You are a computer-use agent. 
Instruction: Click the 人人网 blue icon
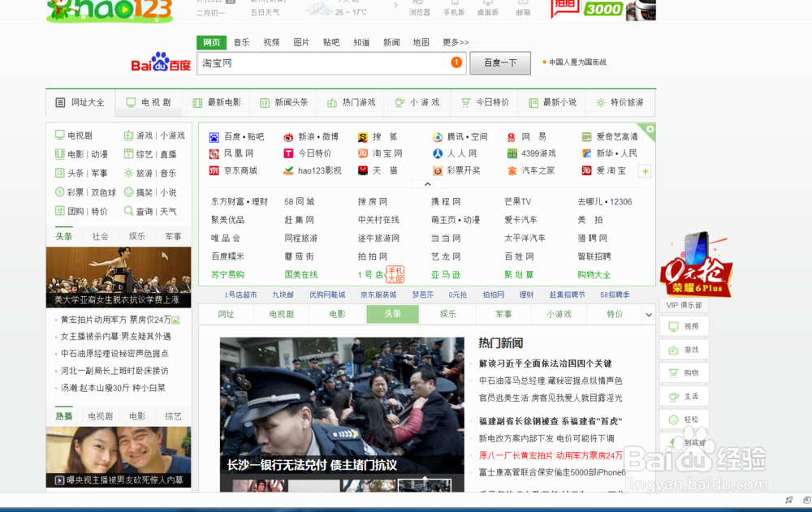438,153
